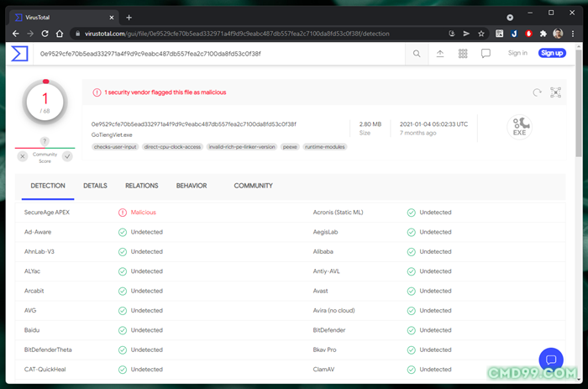Go back in browser history
Screen dimensions: 588x389
click(15, 34)
